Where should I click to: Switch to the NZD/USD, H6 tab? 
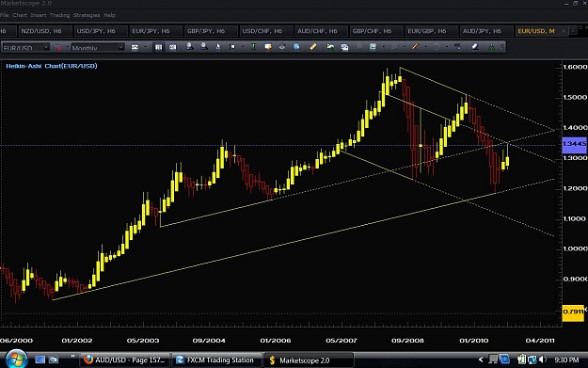(44, 31)
